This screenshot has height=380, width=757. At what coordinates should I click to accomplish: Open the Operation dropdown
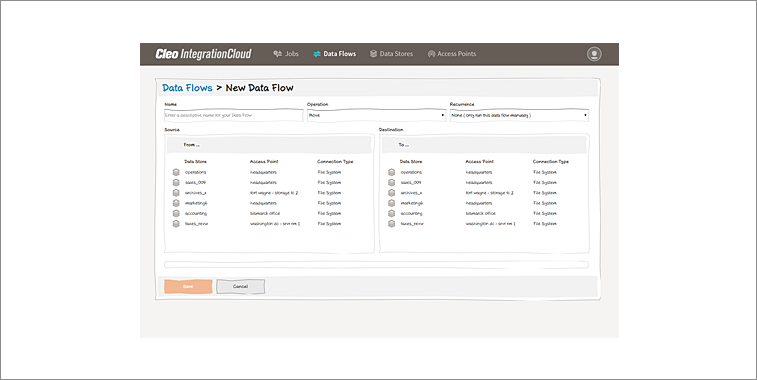376,115
